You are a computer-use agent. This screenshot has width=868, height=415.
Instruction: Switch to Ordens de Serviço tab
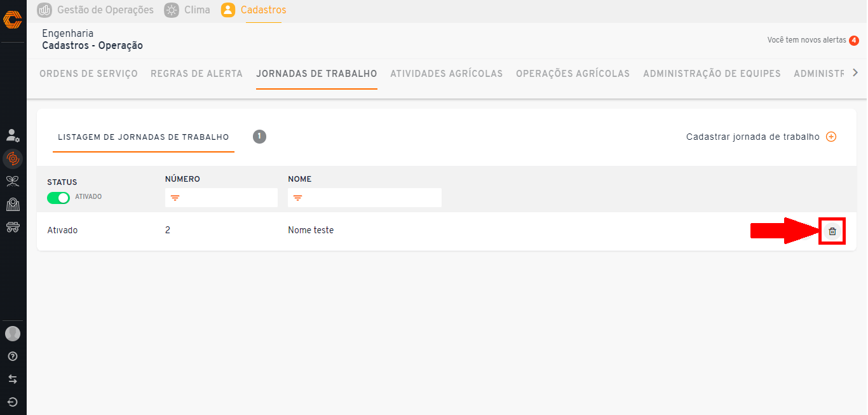88,74
